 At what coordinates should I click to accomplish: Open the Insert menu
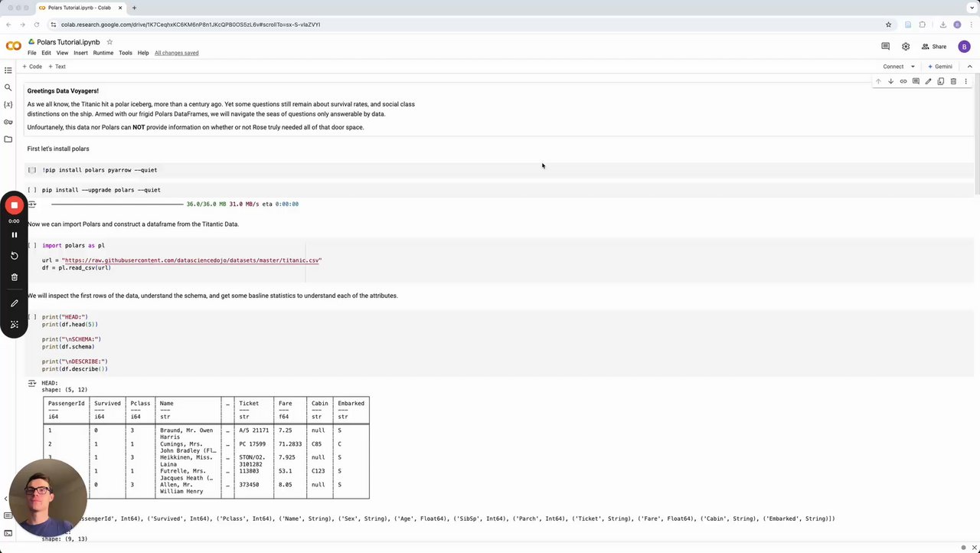[80, 53]
